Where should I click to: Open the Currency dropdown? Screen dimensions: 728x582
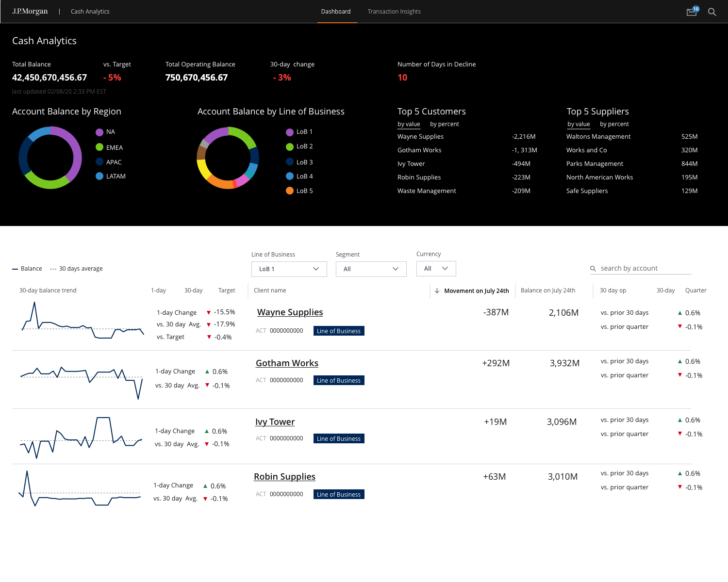coord(436,269)
